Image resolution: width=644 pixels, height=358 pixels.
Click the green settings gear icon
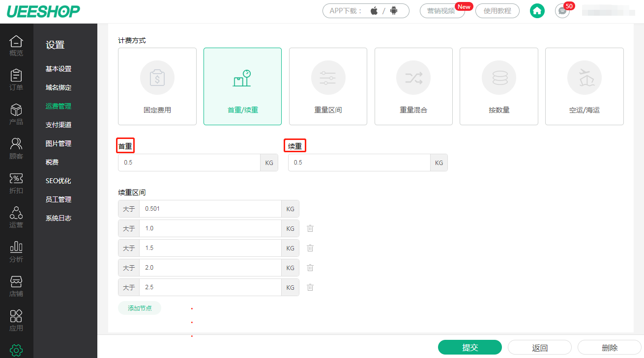click(x=16, y=350)
